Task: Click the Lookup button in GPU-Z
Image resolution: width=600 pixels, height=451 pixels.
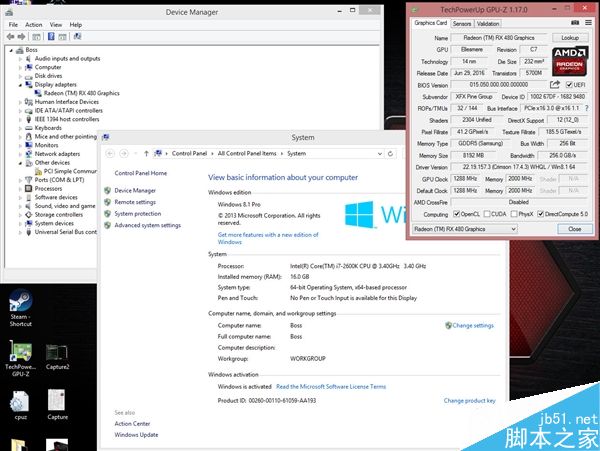Action: 570,37
